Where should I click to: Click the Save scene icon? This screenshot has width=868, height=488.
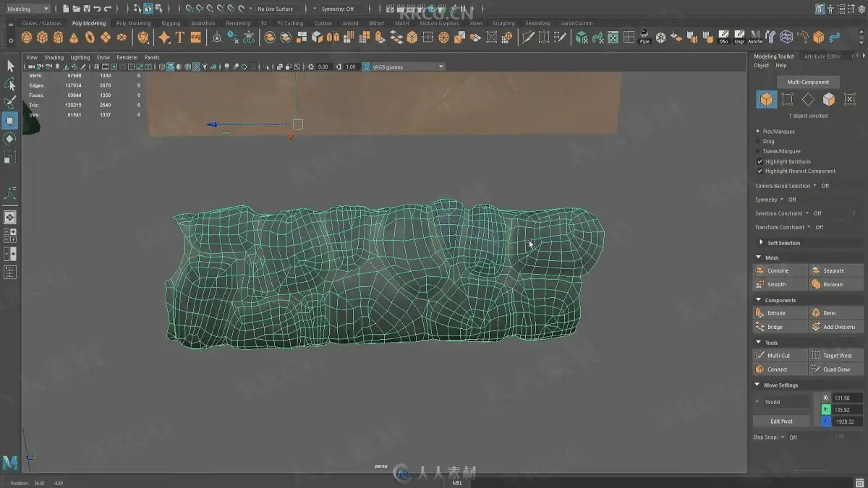click(87, 9)
